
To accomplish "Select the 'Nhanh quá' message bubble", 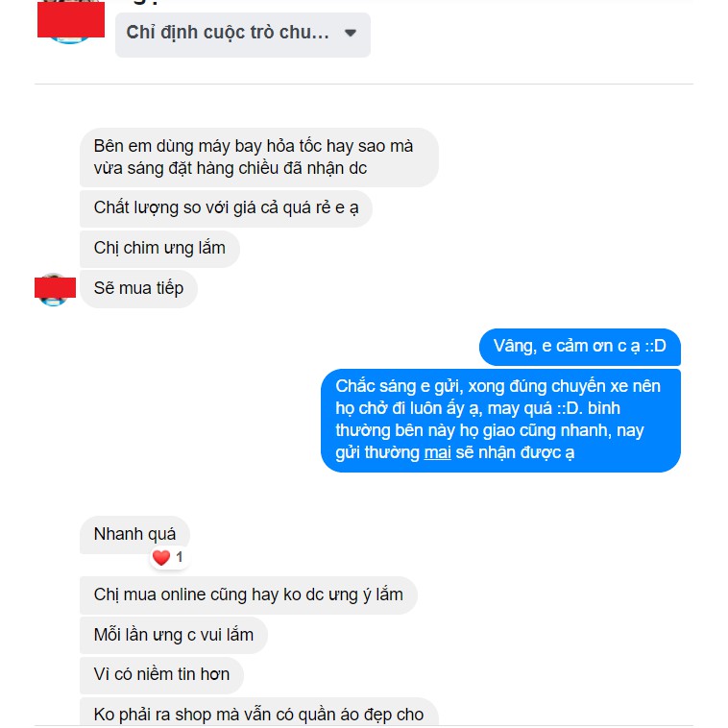I will [x=134, y=534].
